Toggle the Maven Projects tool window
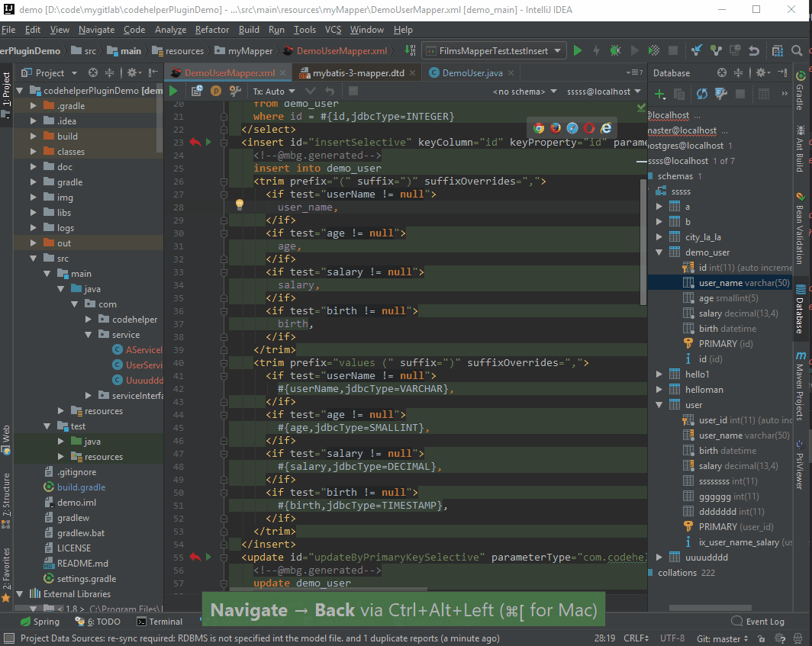Screen dimensions: 812x646 pos(801,386)
